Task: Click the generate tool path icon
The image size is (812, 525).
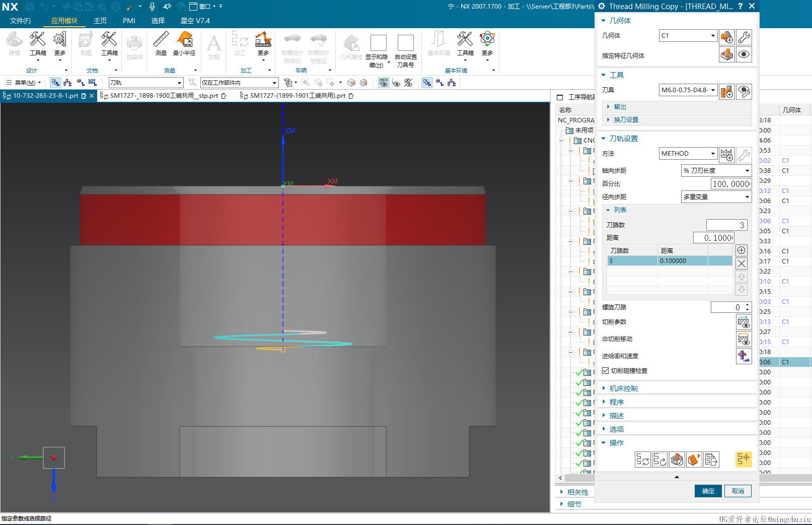Action: click(x=643, y=460)
